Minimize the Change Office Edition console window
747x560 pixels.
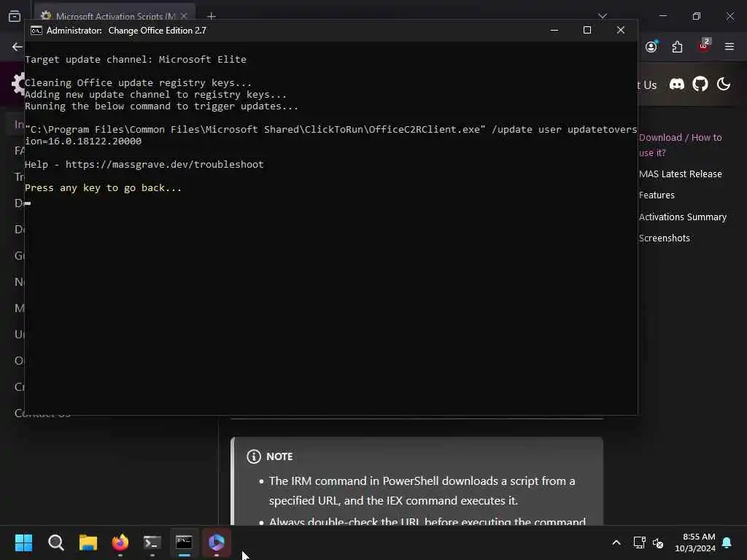554,30
